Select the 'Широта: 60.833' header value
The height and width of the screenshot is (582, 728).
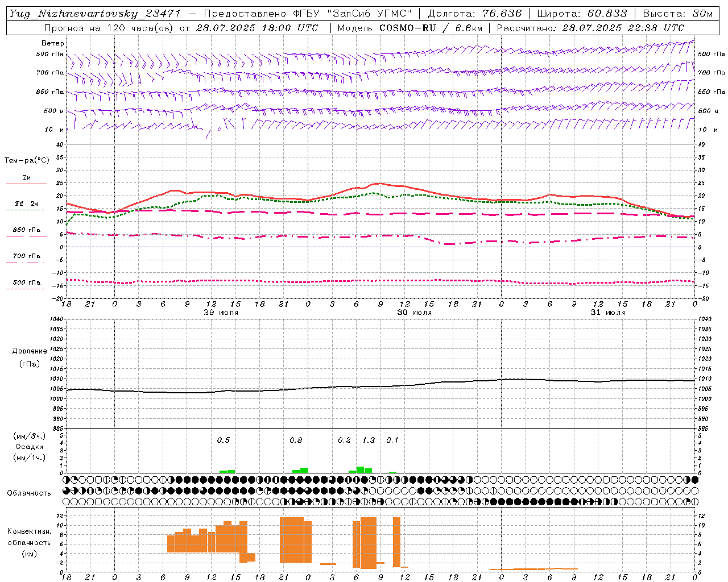click(582, 14)
